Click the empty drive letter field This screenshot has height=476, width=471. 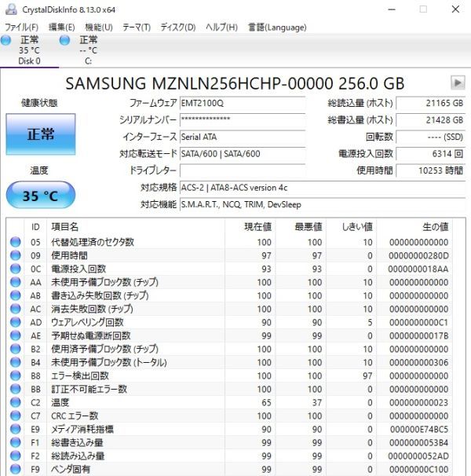click(x=243, y=170)
